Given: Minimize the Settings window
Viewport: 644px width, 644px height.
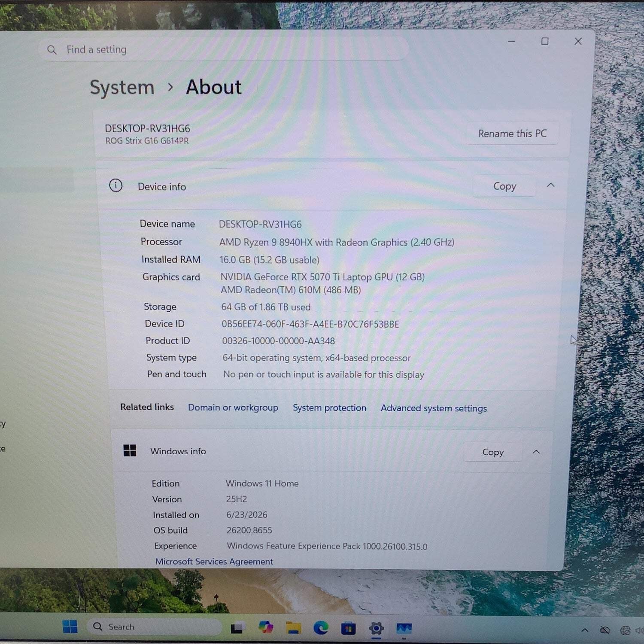Looking at the screenshot, I should [x=511, y=41].
